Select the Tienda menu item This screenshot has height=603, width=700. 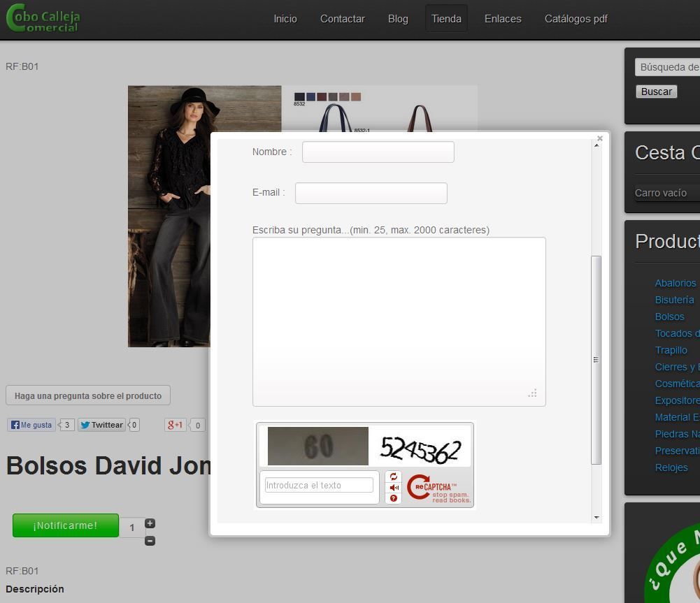(x=446, y=19)
